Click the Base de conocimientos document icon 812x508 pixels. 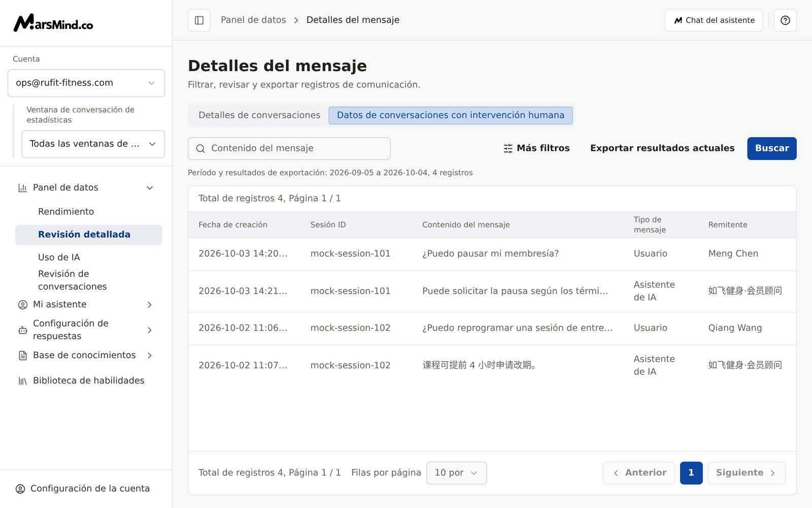pyautogui.click(x=22, y=356)
